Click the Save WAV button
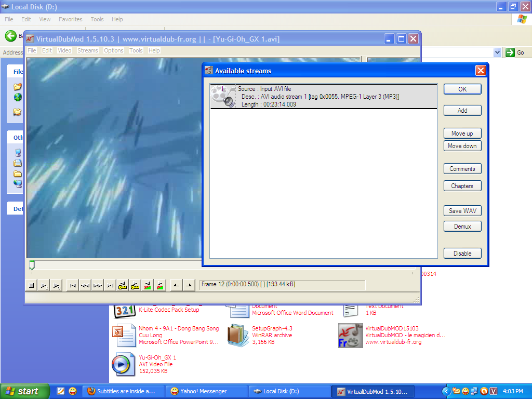Screen dimensions: 532x399 coord(462,211)
